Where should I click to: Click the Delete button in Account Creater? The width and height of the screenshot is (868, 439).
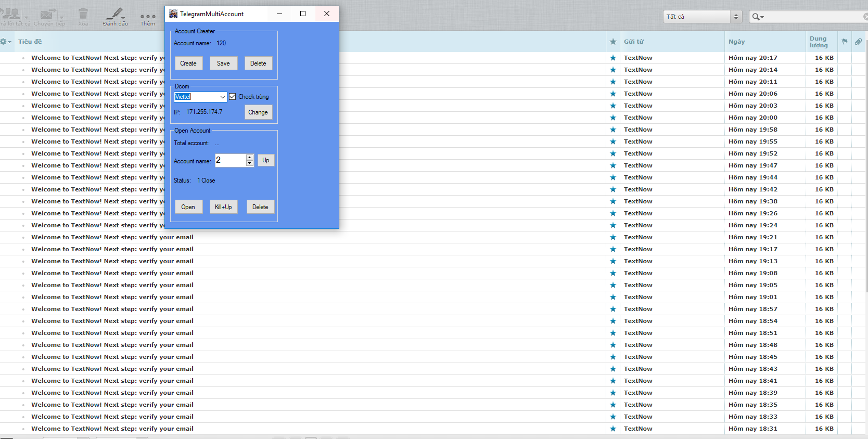point(258,63)
